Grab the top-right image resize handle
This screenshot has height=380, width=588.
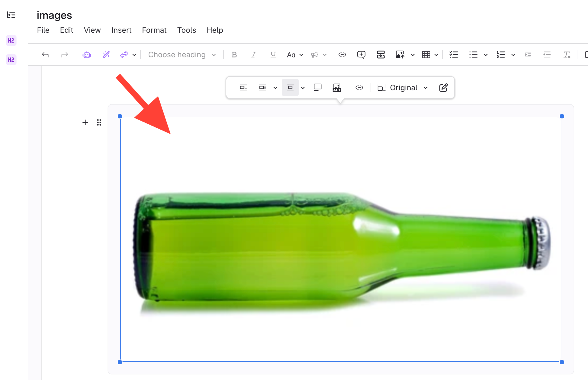(562, 117)
